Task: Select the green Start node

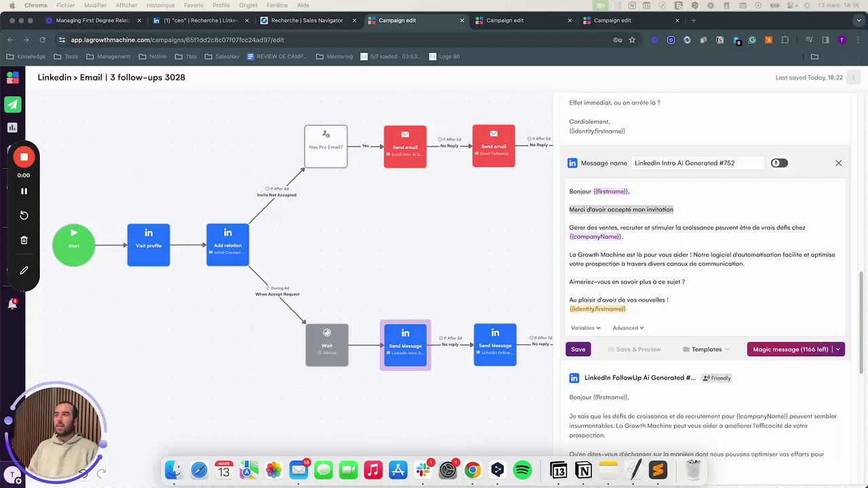Action: coord(74,245)
